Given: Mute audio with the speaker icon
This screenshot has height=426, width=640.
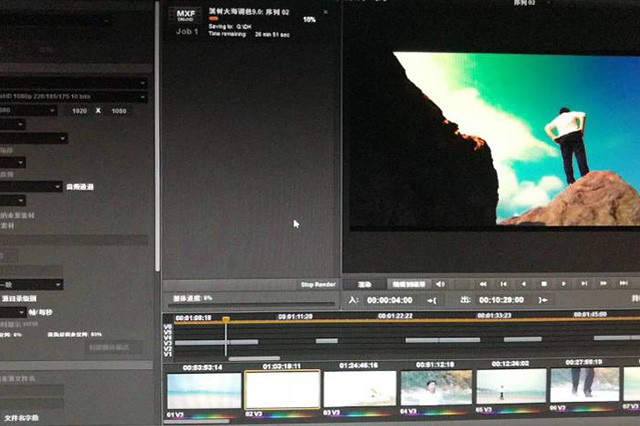Looking at the screenshot, I should coord(440,284).
